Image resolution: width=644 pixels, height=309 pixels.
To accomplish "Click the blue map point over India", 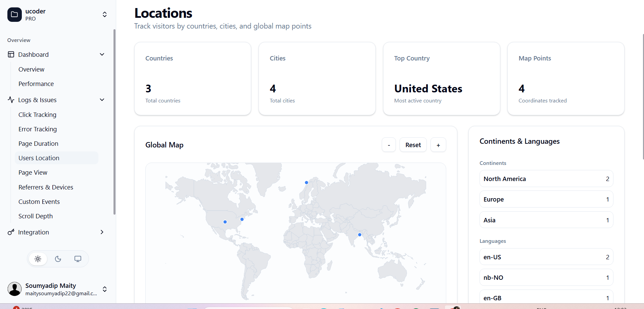I will click(360, 235).
